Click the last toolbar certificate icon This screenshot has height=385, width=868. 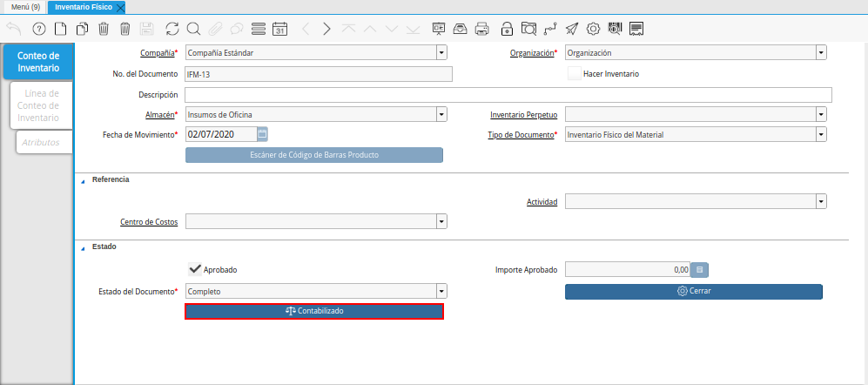[x=636, y=29]
